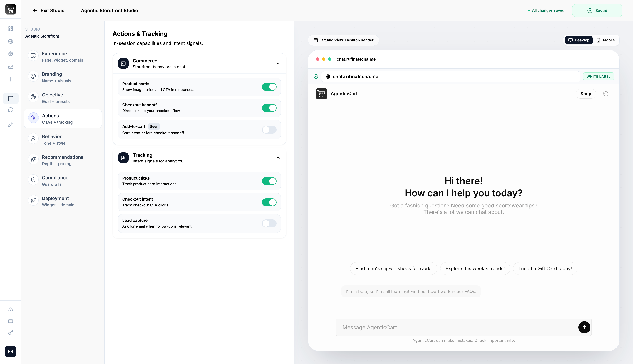Viewport: 633px width, 364px height.
Task: Open the Studio View: Desktop Render selector
Action: pos(343,40)
